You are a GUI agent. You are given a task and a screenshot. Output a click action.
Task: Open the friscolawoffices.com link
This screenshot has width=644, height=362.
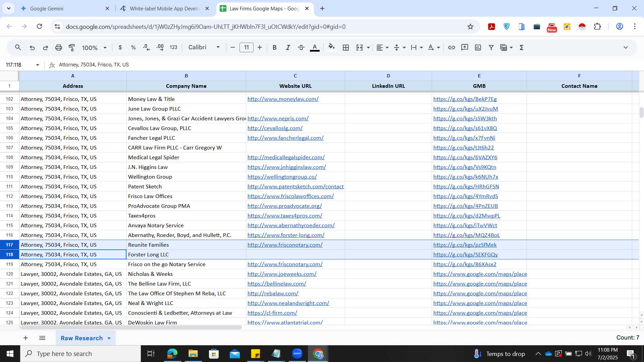click(290, 196)
